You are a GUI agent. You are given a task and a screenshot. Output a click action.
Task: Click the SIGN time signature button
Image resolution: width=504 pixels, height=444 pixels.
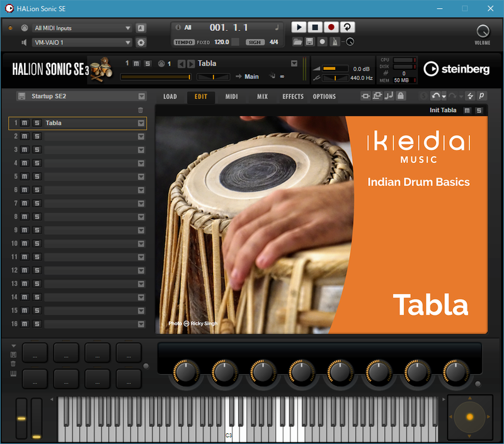coord(255,42)
